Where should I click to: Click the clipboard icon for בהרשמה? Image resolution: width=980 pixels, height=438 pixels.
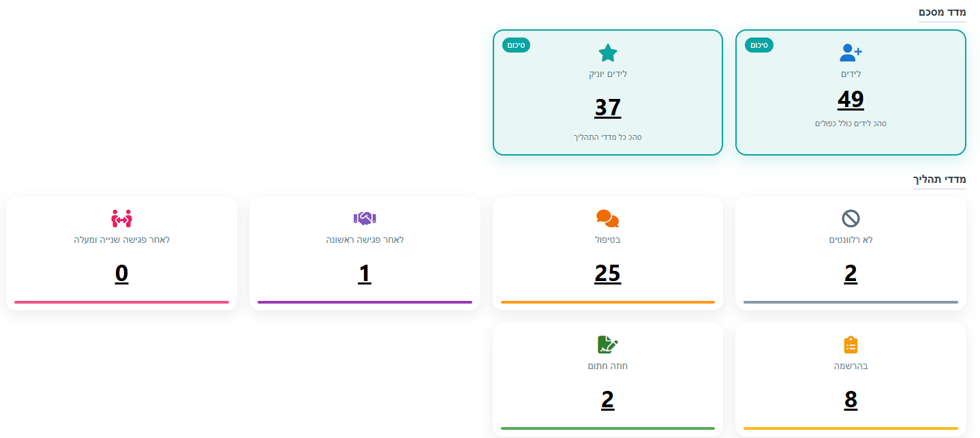851,345
